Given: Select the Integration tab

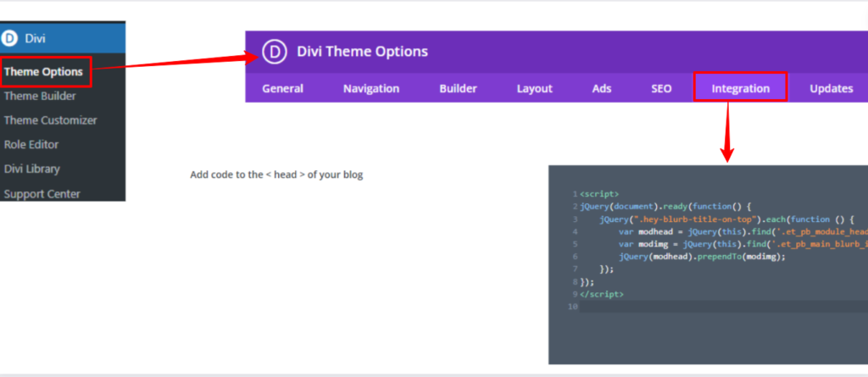Looking at the screenshot, I should point(740,88).
